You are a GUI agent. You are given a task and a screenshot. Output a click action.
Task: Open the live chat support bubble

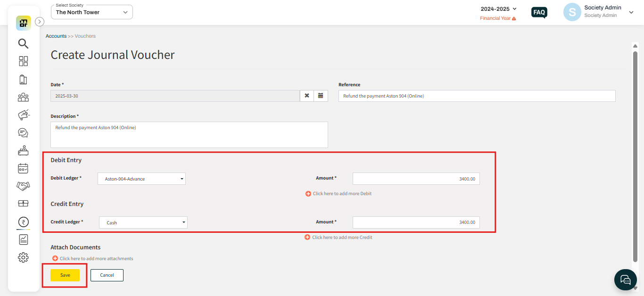tap(626, 280)
